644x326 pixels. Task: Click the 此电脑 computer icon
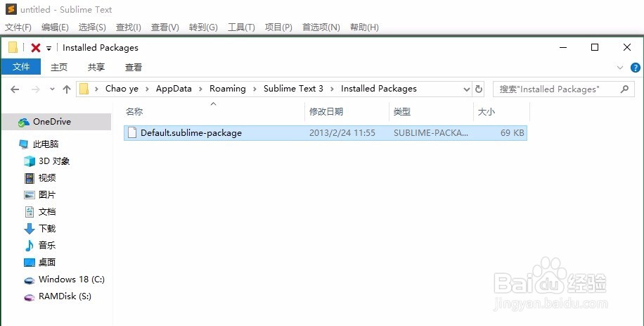coord(24,144)
